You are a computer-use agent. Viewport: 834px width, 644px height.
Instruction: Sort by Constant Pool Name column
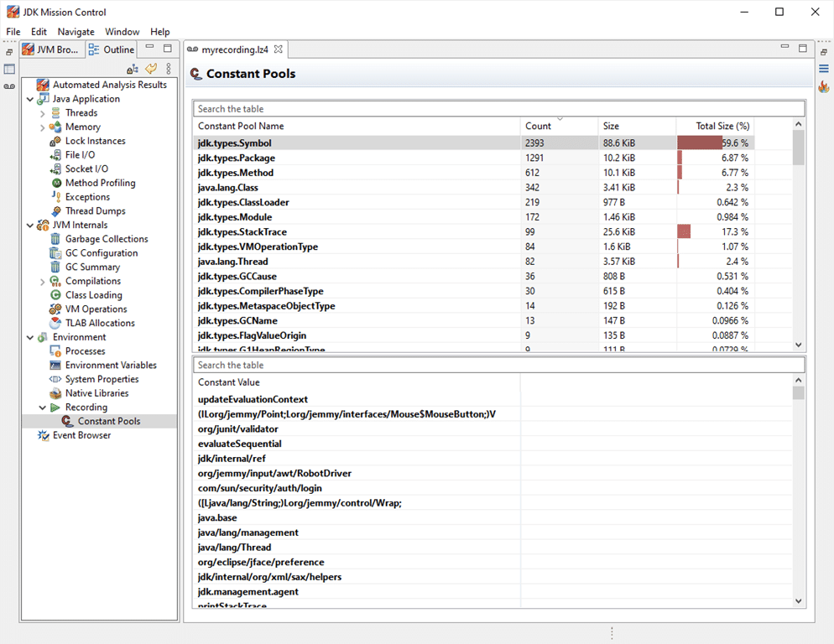pyautogui.click(x=357, y=126)
